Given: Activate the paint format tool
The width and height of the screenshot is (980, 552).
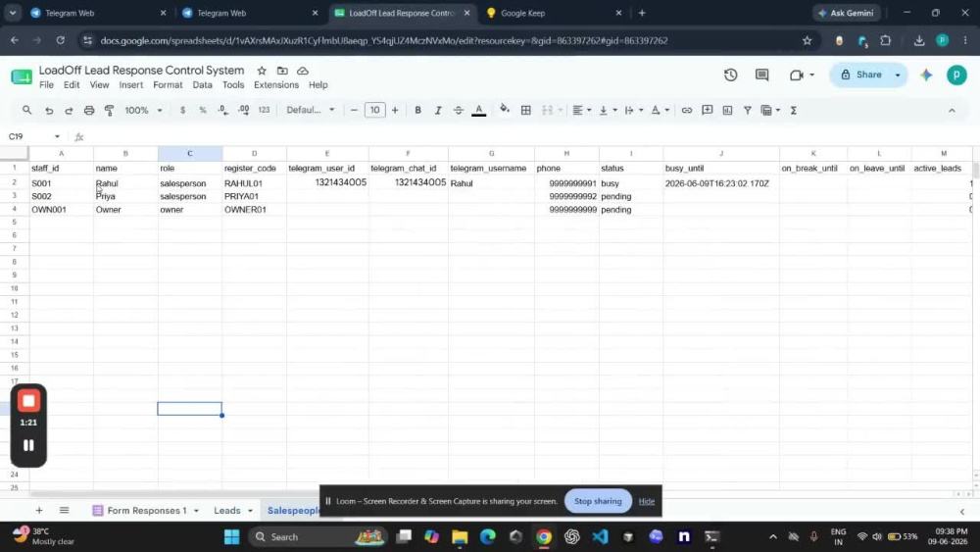Looking at the screenshot, I should coord(110,110).
